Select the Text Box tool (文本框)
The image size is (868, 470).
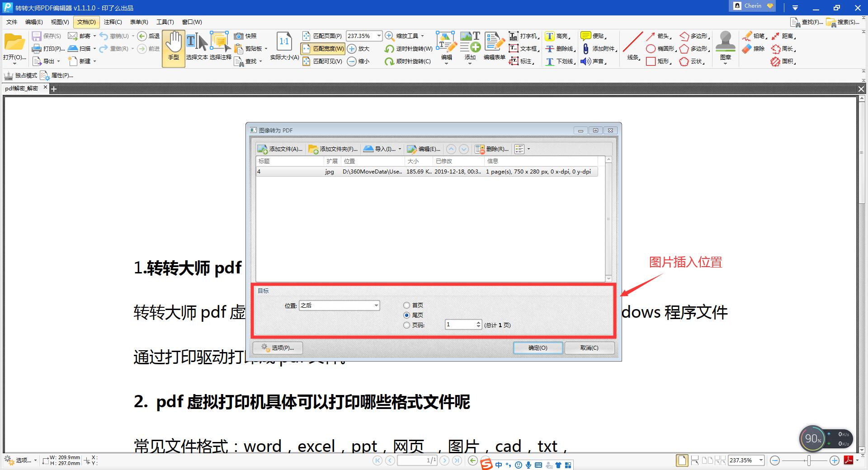524,48
